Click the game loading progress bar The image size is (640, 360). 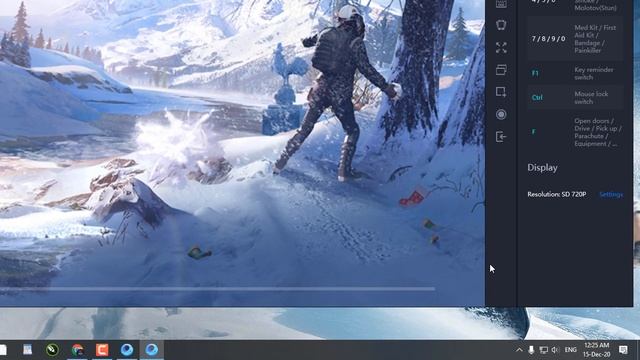coord(217,289)
